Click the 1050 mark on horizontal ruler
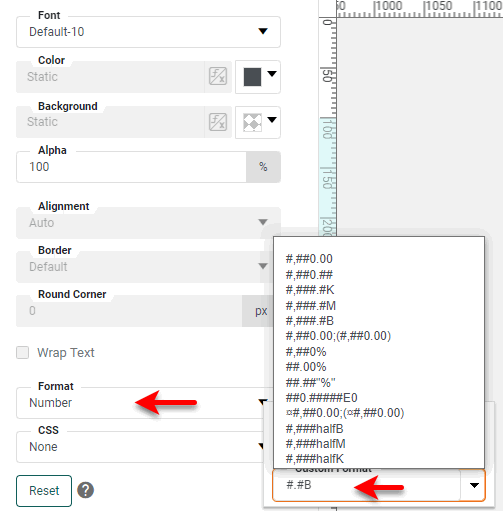Viewport: 503px width, 511px height. pos(438,6)
